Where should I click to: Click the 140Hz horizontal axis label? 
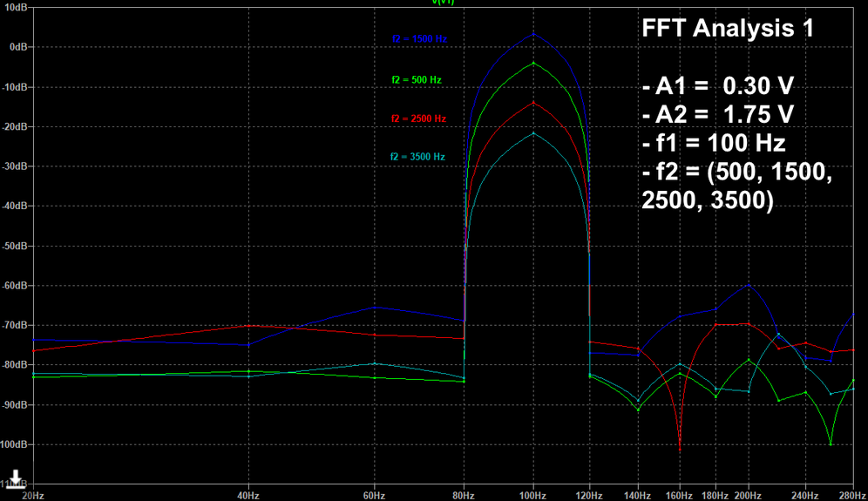point(638,496)
